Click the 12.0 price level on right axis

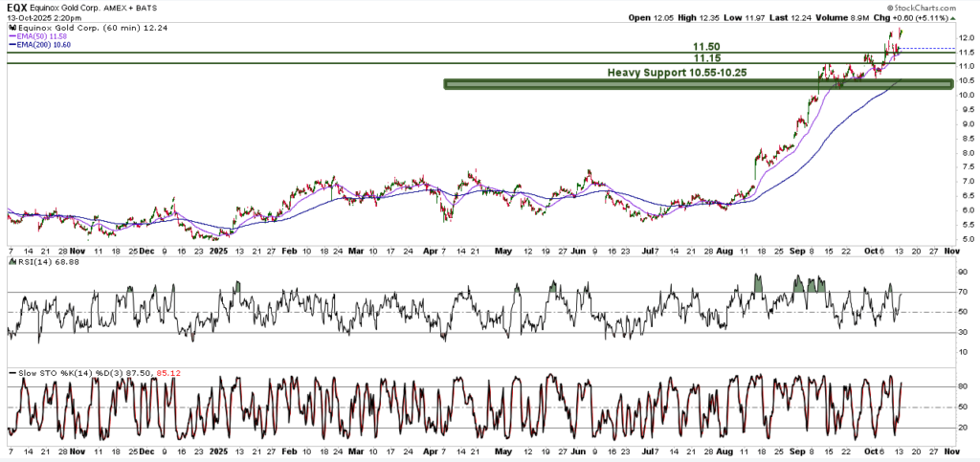[x=967, y=37]
